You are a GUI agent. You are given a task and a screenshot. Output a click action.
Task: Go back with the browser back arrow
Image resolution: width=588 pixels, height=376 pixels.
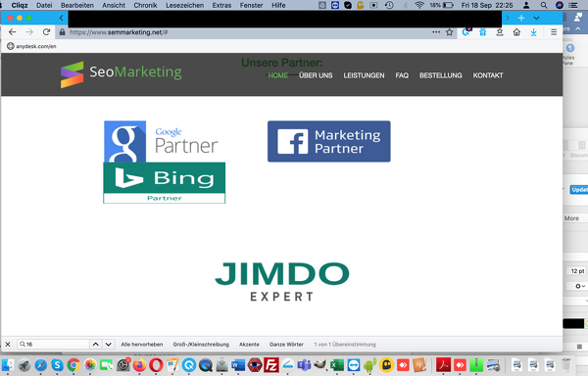pos(13,32)
